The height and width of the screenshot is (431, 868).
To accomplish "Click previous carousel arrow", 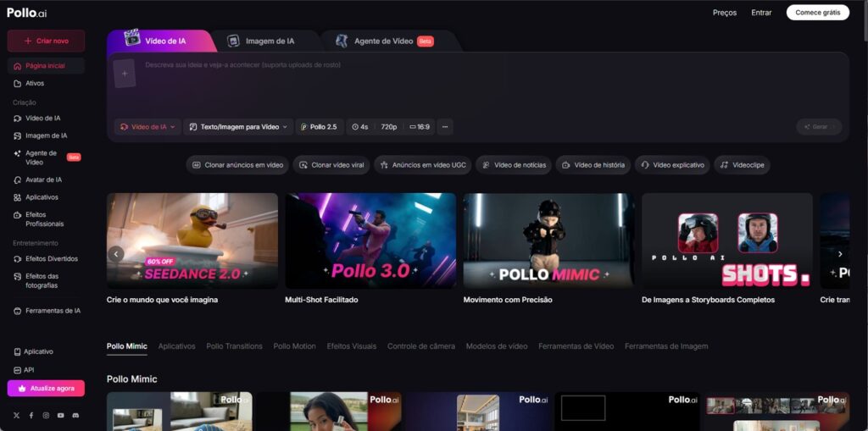I will pos(116,254).
